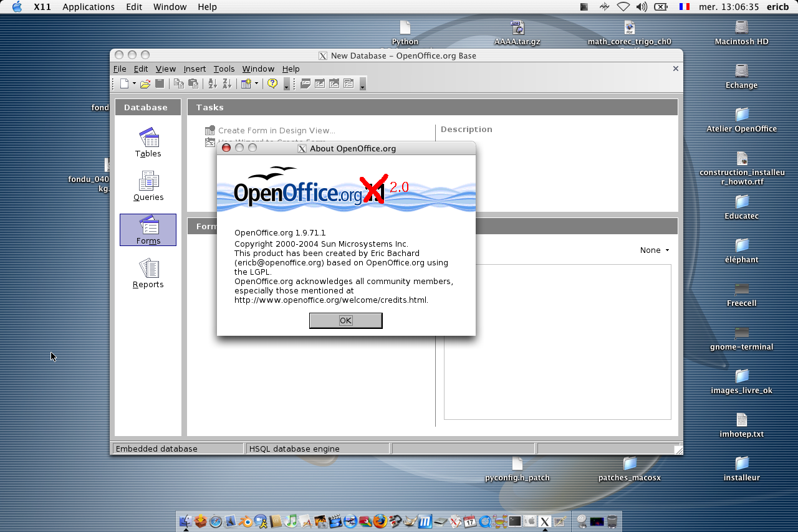Click the Sort Descending toolbar icon
The width and height of the screenshot is (798, 532).
(x=227, y=83)
